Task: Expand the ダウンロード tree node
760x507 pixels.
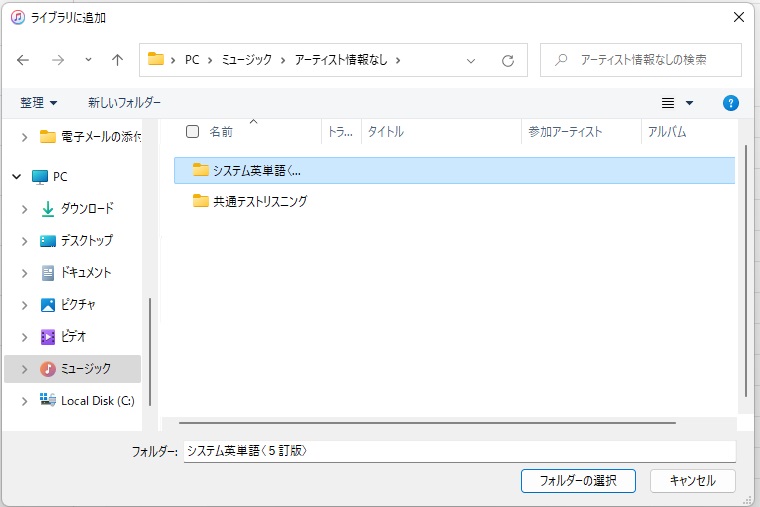Action: coord(24,209)
